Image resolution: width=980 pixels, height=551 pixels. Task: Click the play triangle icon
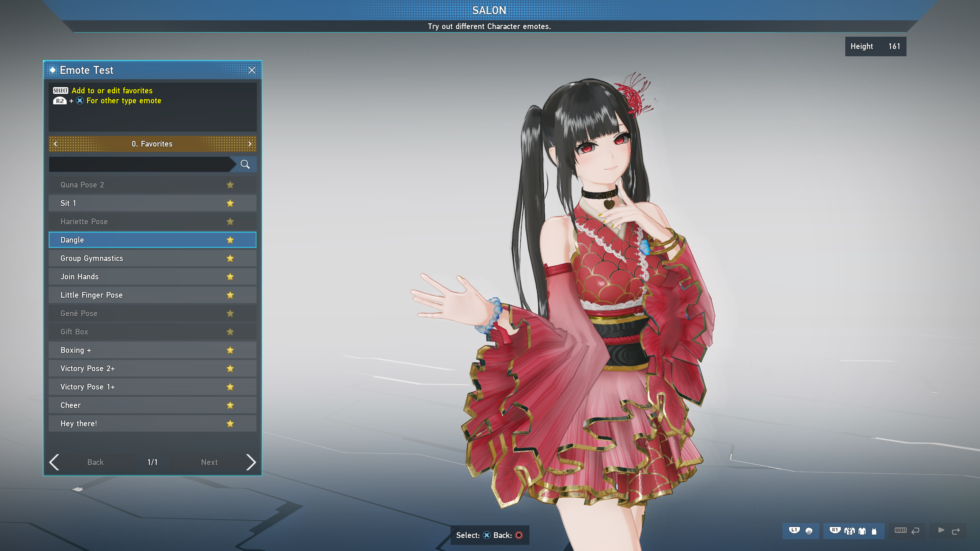(941, 530)
